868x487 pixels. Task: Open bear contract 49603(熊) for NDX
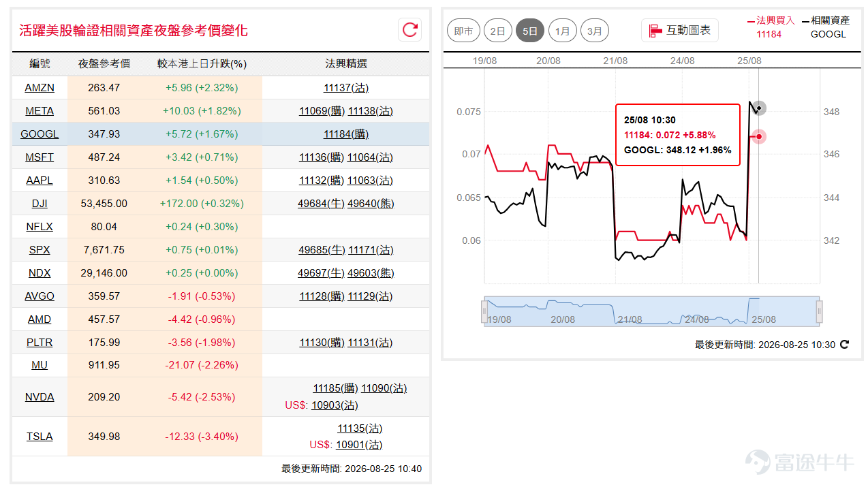(371, 273)
